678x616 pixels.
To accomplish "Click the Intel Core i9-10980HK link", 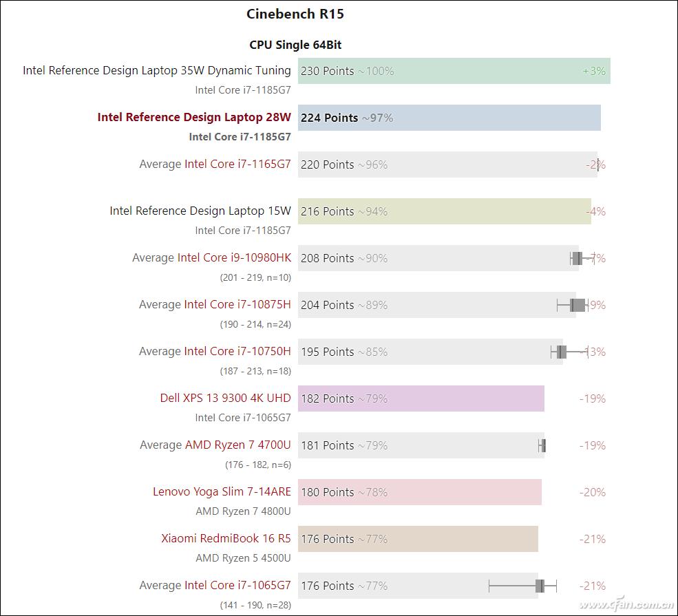I will [x=234, y=258].
